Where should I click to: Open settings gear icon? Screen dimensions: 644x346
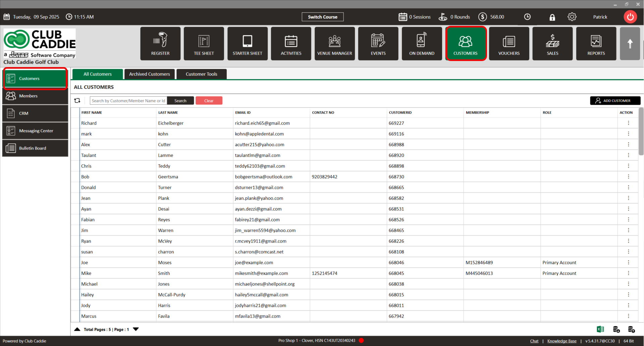coord(572,17)
